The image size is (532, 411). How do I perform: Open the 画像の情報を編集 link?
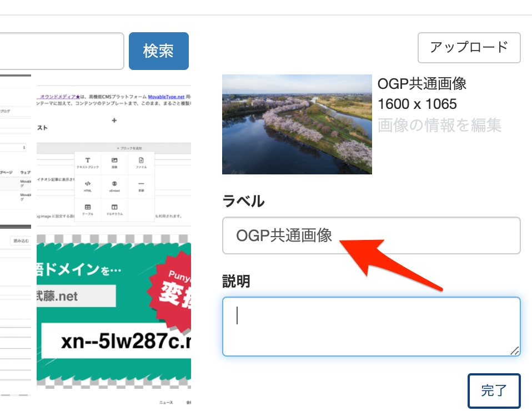point(439,125)
